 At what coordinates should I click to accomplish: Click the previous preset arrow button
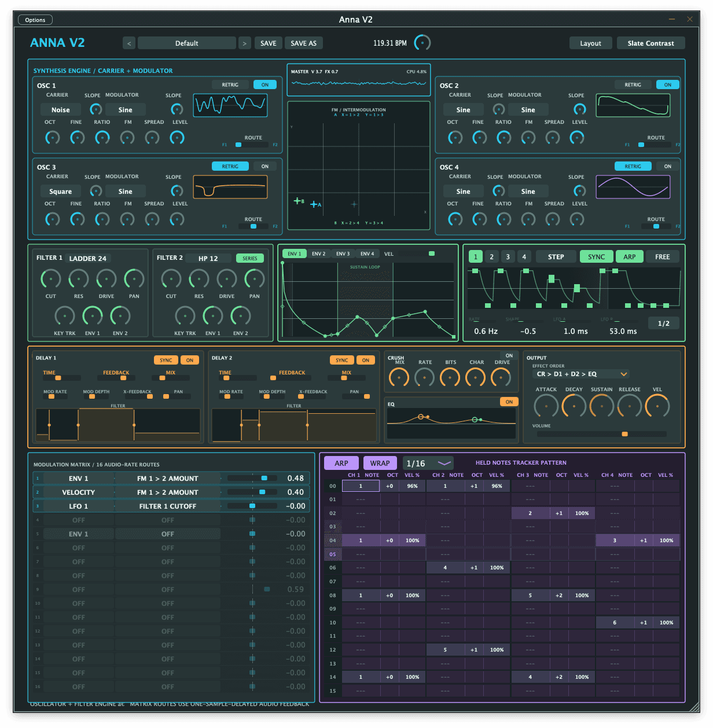click(129, 43)
